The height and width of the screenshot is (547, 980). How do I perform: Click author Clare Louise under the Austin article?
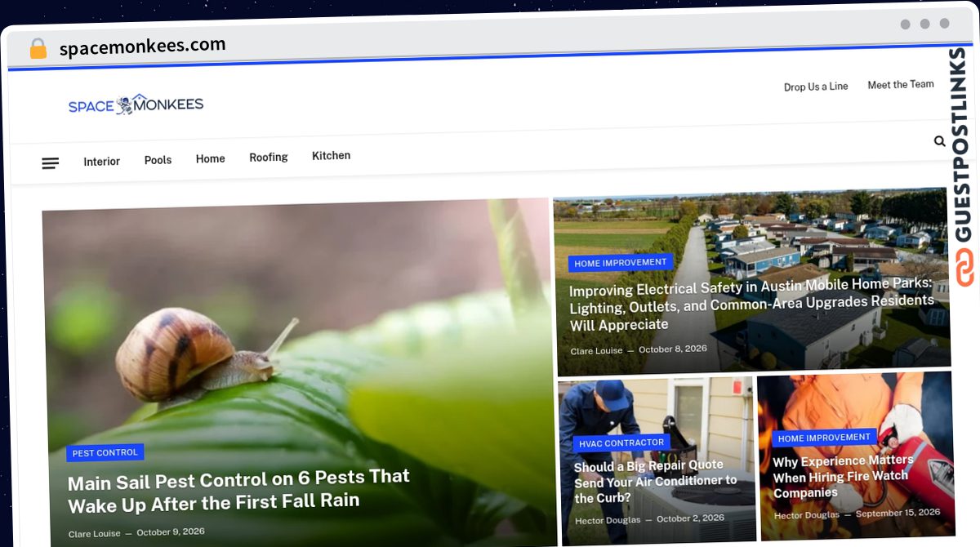tap(596, 350)
